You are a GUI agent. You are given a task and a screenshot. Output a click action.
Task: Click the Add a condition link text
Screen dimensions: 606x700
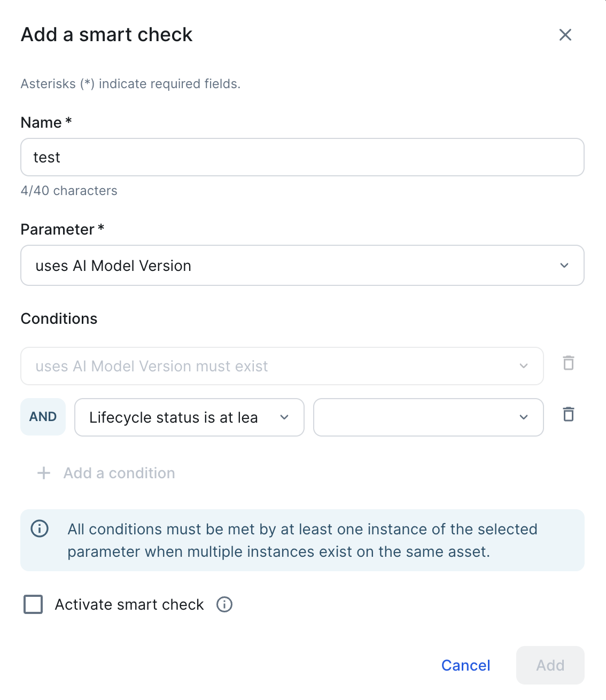119,473
